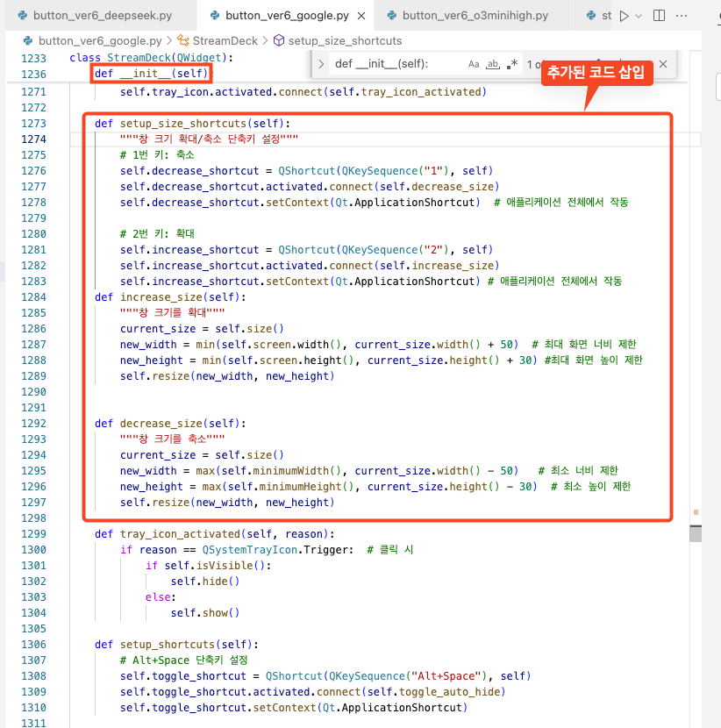Click the def setup_shortcuts(self) line

tap(177, 645)
